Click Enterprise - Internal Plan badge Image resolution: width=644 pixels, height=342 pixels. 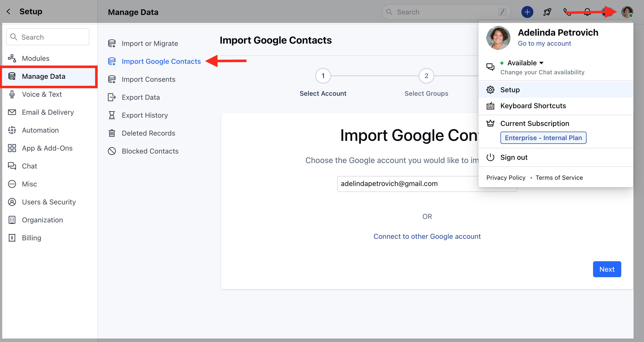point(543,138)
